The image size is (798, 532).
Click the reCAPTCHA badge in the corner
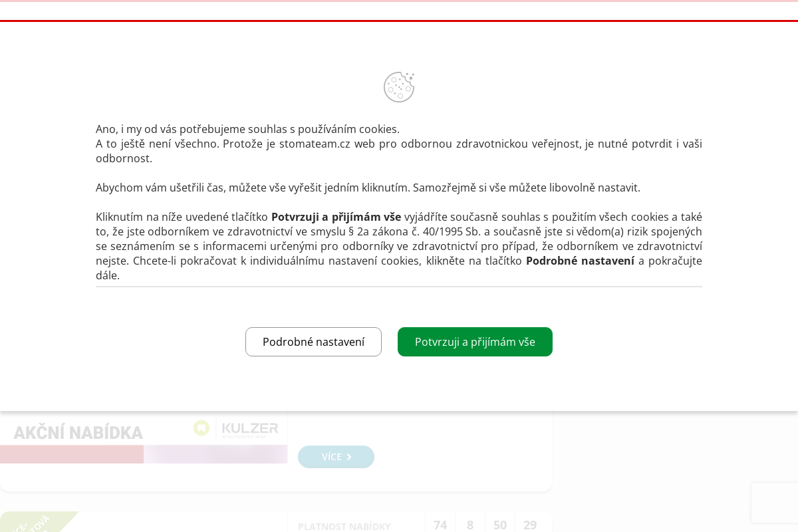click(774, 503)
